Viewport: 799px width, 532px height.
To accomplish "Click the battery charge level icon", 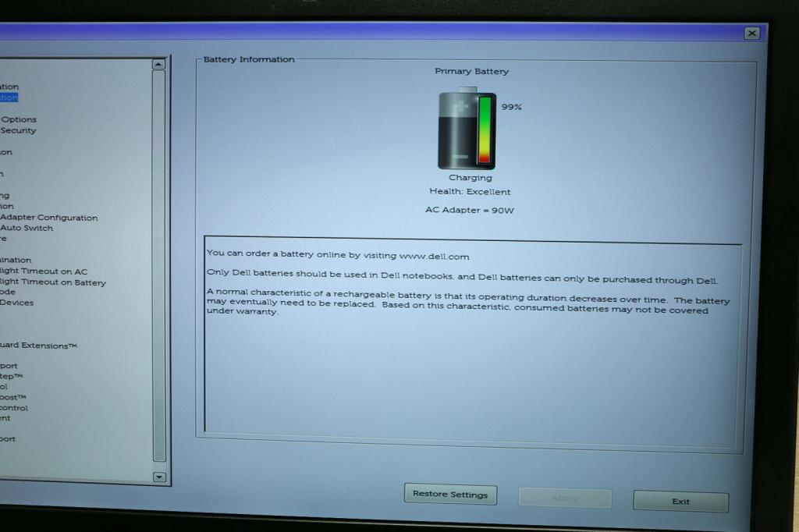I will pyautogui.click(x=466, y=129).
